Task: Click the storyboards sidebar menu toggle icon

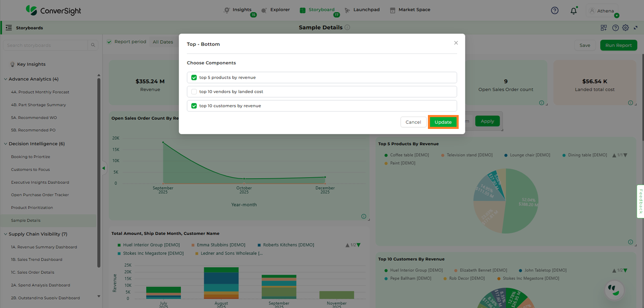Action: [9, 28]
